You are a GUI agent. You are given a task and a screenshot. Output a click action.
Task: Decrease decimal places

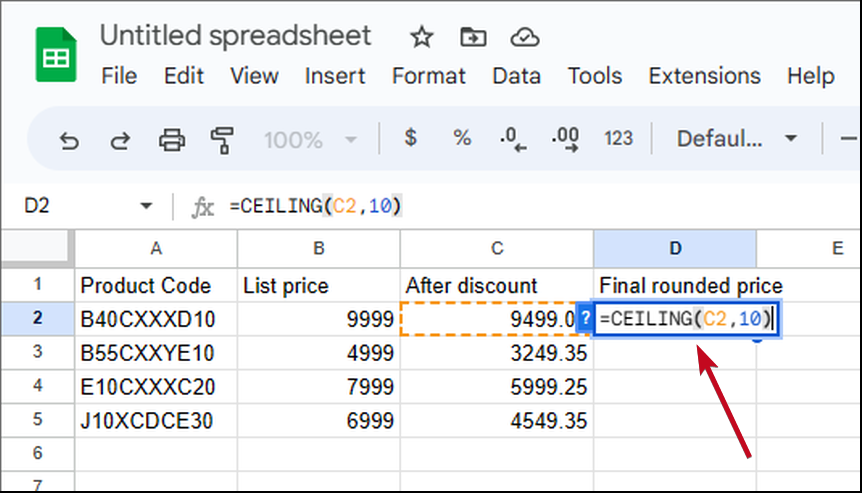513,139
